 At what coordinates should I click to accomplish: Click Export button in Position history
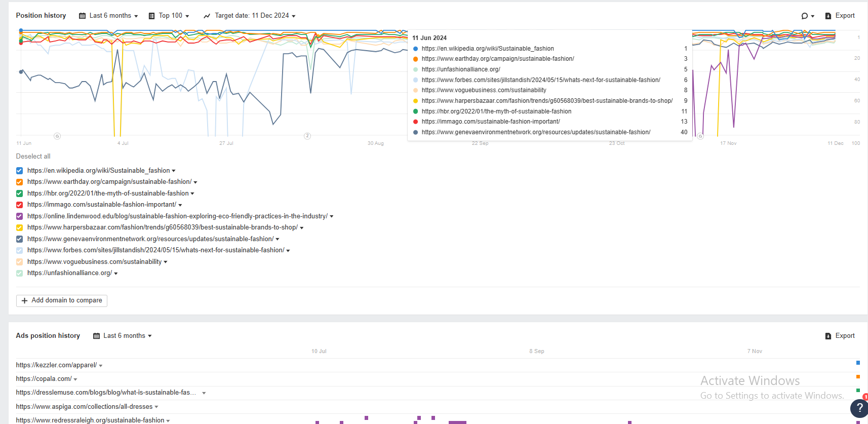click(x=840, y=16)
